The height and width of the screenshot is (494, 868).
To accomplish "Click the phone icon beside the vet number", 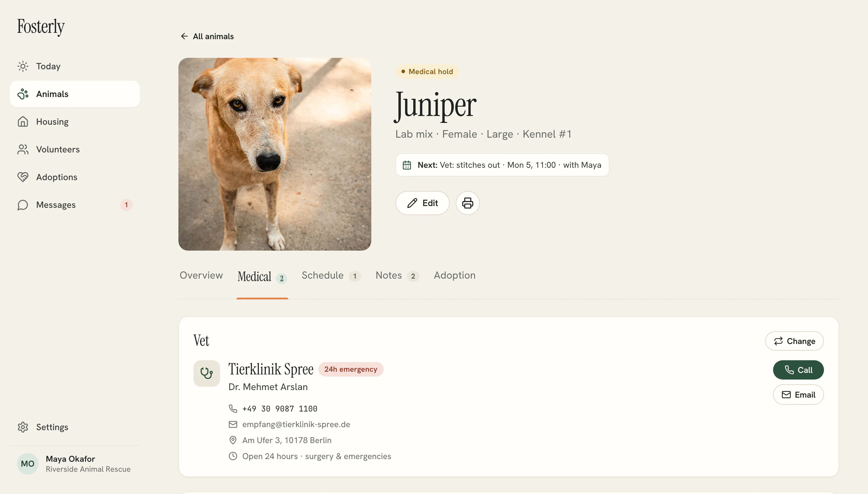I will click(x=233, y=408).
